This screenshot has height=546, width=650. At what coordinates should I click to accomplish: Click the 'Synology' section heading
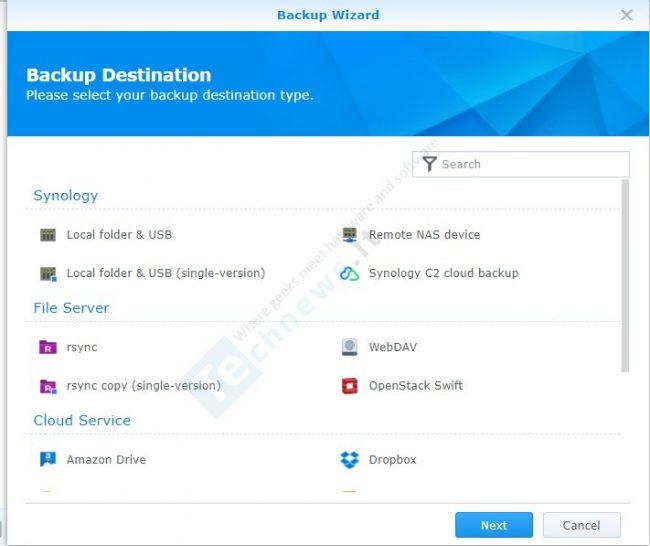65,195
